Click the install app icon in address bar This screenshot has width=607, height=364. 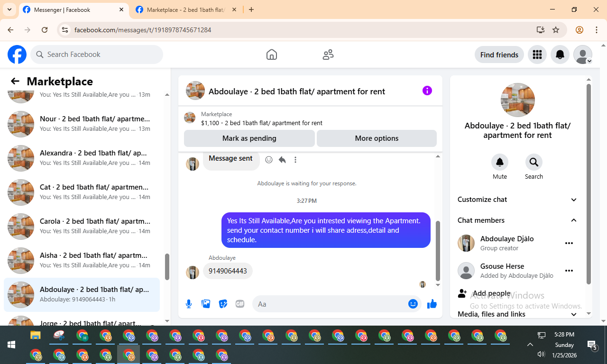coord(540,30)
